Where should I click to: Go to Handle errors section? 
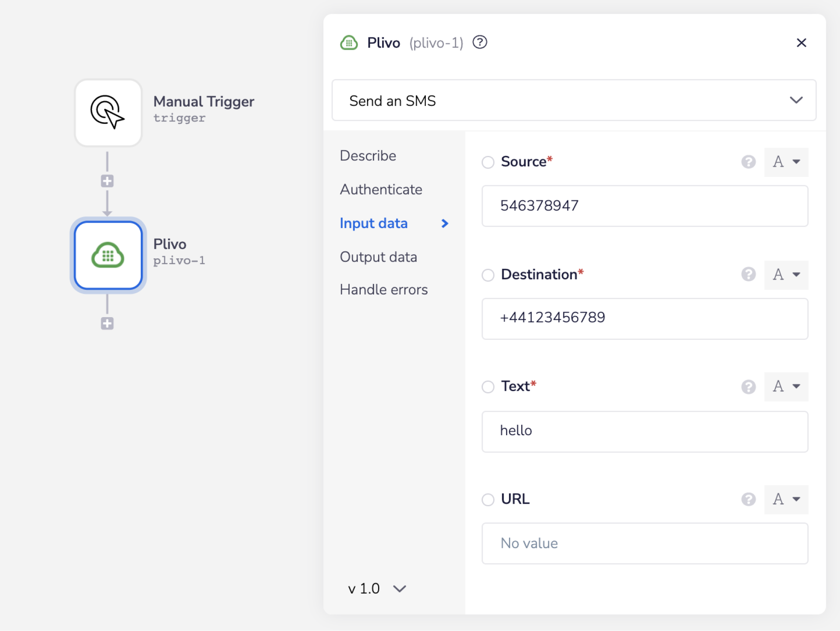click(x=383, y=289)
